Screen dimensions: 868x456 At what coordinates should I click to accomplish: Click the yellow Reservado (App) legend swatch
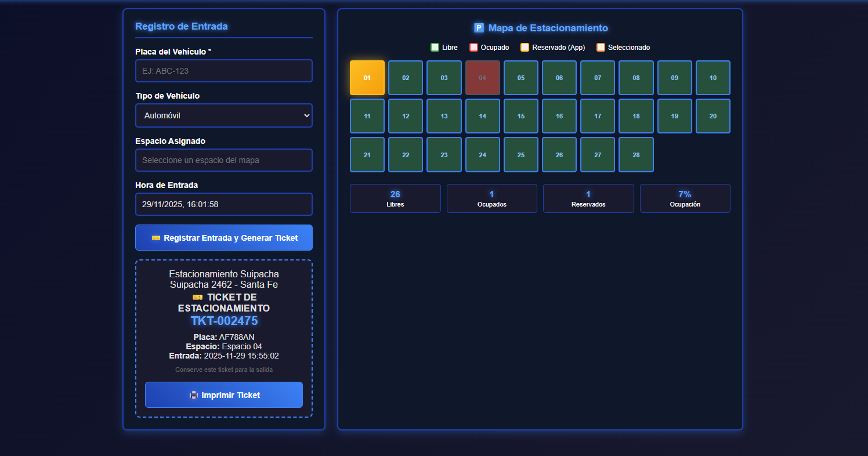click(525, 48)
